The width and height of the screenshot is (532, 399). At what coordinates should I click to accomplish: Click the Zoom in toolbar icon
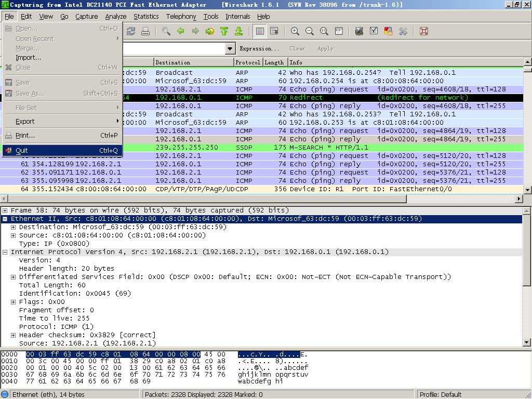coord(295,31)
